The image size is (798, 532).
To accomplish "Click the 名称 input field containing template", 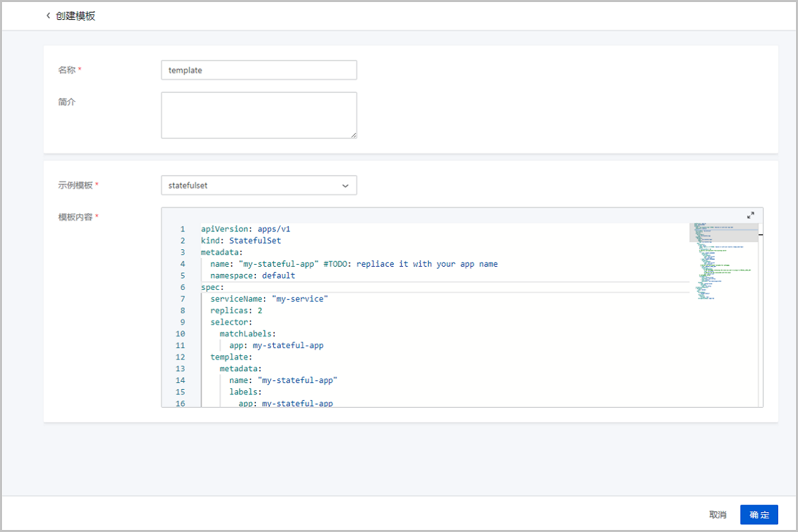I will coord(259,70).
